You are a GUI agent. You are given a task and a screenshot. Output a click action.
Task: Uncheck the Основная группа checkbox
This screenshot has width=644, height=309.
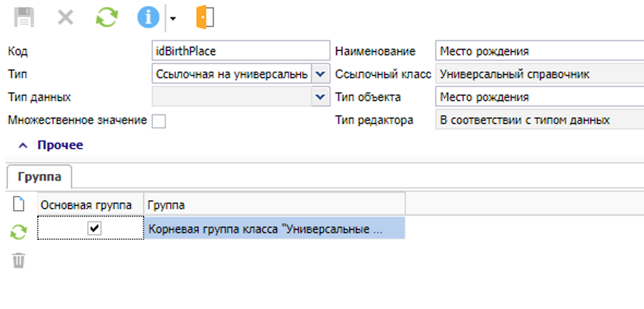coord(95,228)
